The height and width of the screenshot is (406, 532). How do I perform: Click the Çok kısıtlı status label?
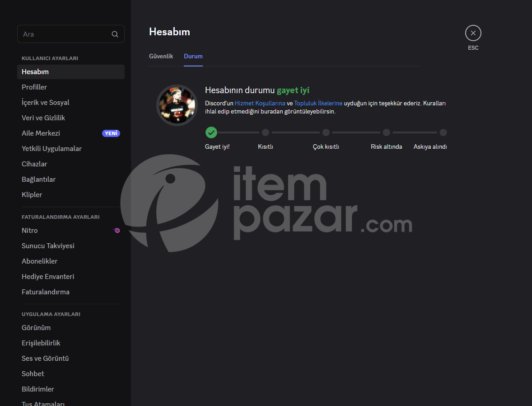326,147
